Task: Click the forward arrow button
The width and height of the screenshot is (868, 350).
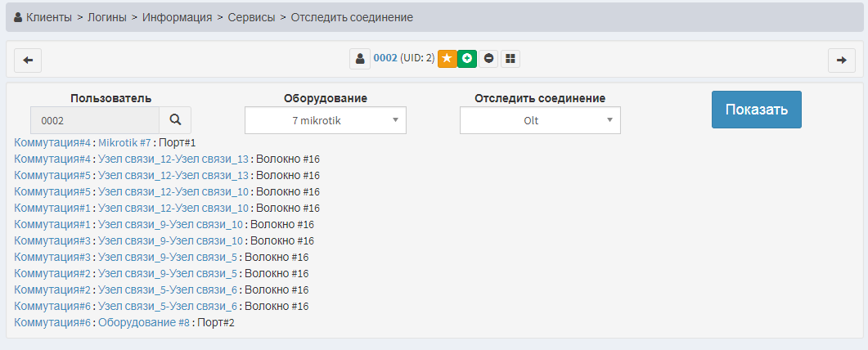Action: pos(841,60)
